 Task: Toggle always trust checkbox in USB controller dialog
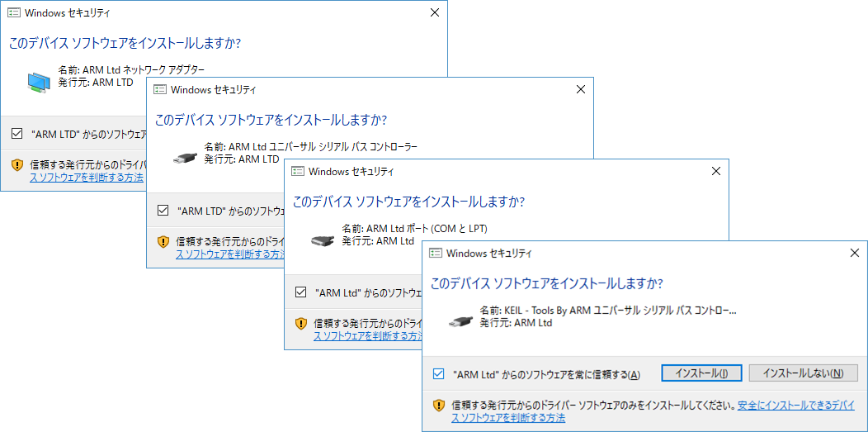coord(163,210)
